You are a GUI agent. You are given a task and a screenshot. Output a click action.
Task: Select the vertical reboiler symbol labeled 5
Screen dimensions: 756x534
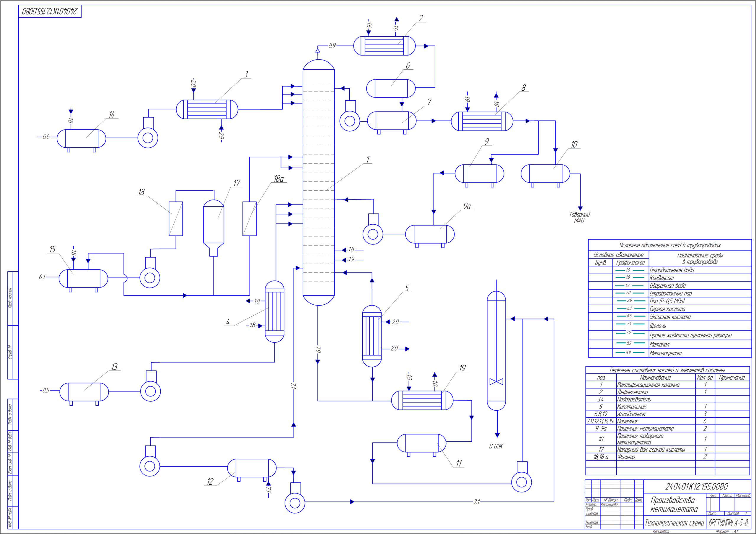372,336
